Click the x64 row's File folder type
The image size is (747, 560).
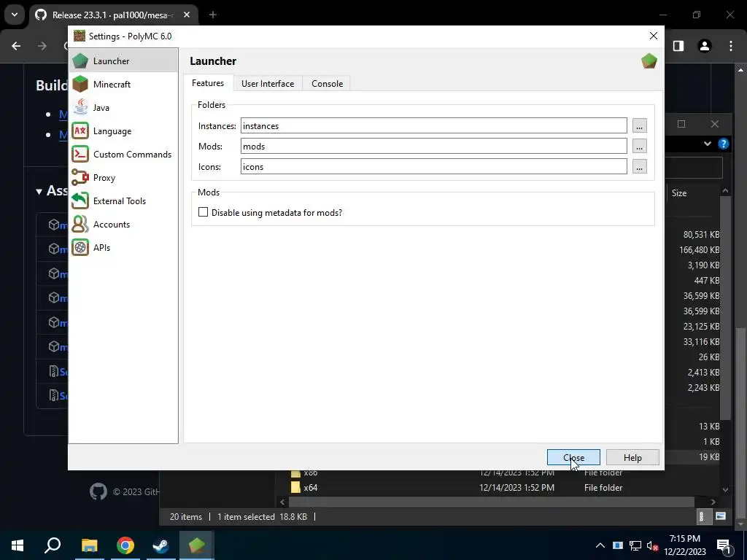pos(603,487)
